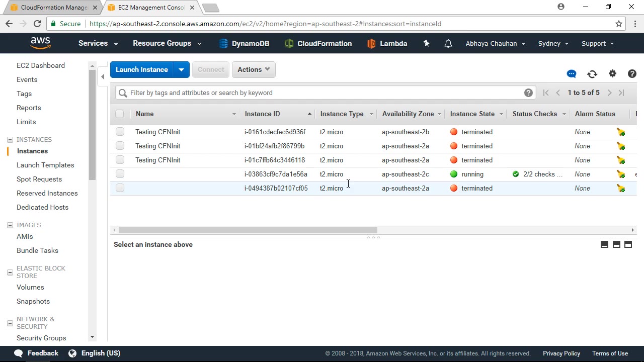This screenshot has width=644, height=362.
Task: Click the Feedback link in footer
Action: click(37, 353)
